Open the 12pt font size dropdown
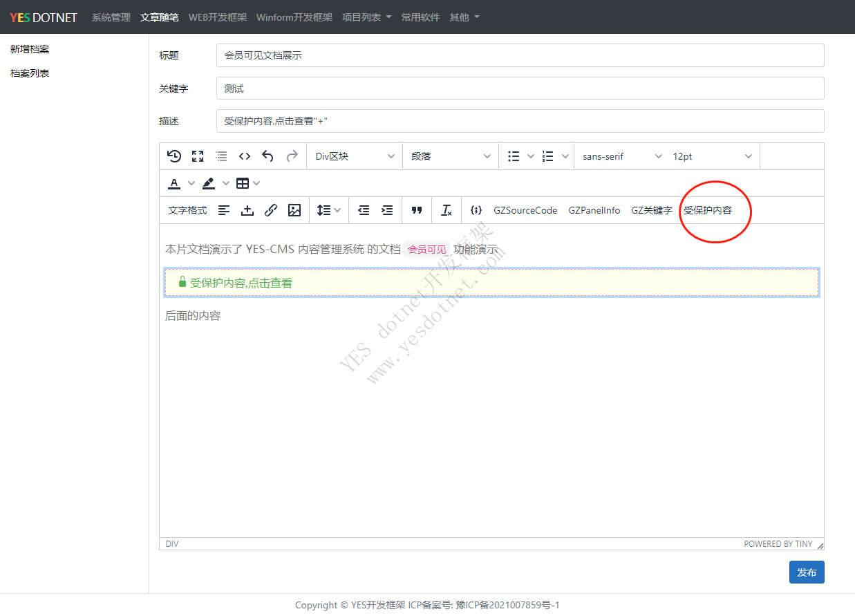Image resolution: width=855 pixels, height=616 pixels. point(712,156)
